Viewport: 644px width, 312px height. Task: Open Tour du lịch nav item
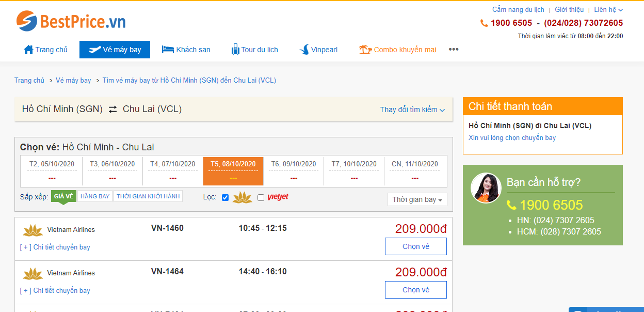pos(255,50)
